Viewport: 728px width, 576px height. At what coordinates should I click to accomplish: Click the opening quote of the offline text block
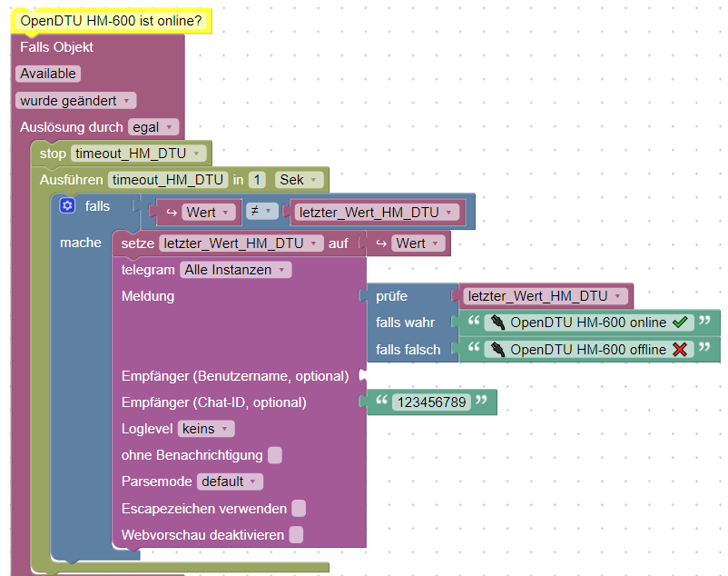coord(474,347)
